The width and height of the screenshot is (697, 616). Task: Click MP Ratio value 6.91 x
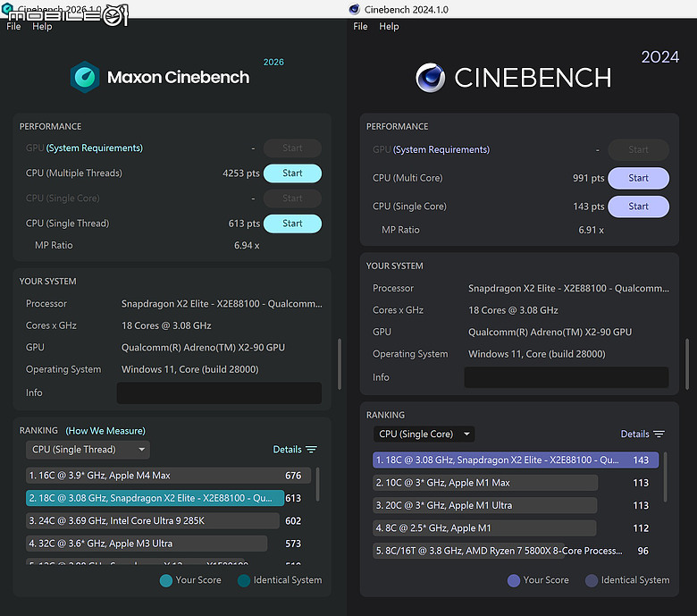pyautogui.click(x=591, y=230)
